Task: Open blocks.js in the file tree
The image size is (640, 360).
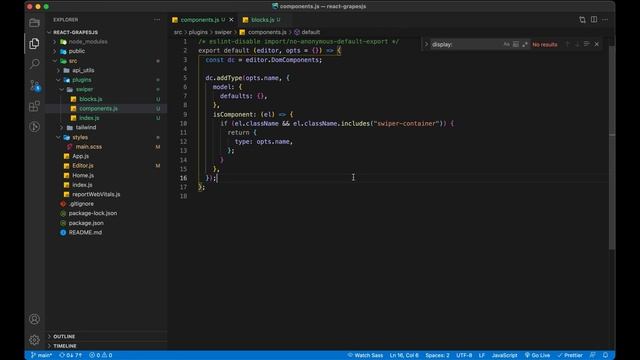Action: (91, 99)
